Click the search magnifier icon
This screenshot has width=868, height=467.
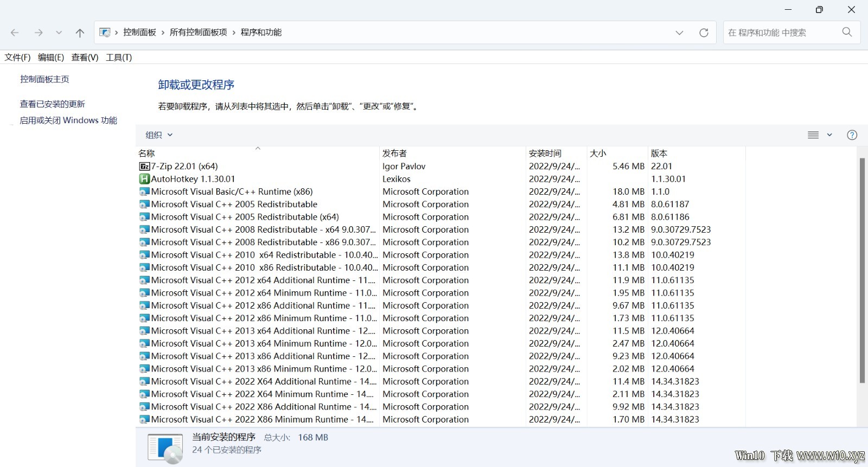tap(847, 32)
